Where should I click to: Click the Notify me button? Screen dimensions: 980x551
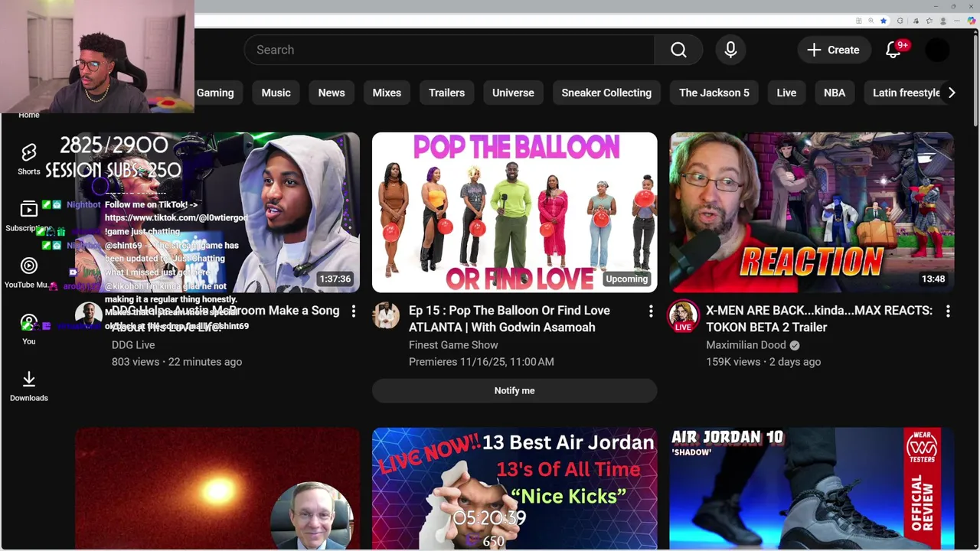tap(514, 390)
